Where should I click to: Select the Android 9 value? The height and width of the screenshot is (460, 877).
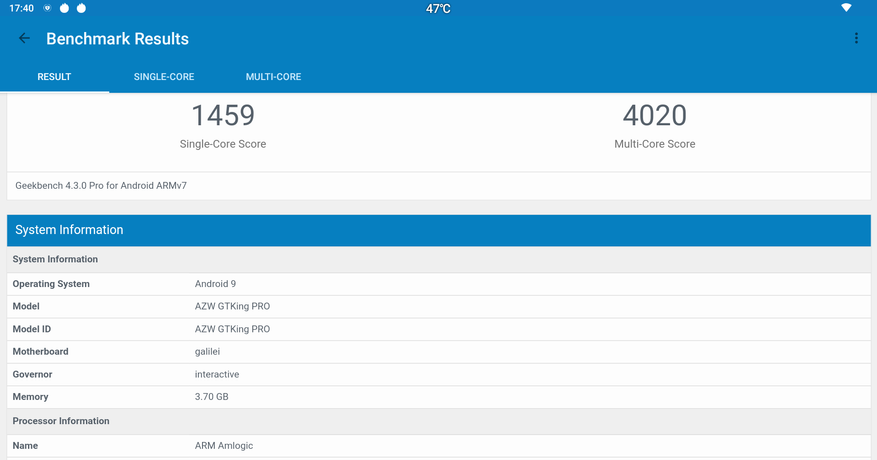point(215,284)
